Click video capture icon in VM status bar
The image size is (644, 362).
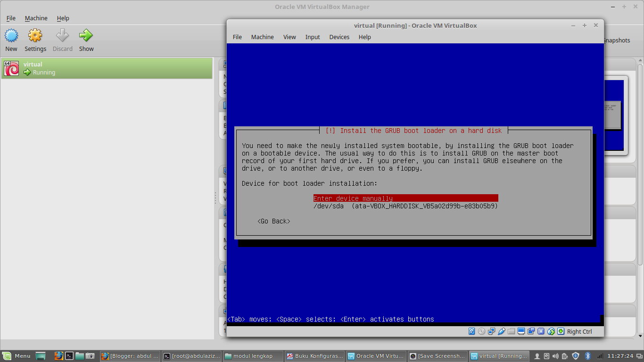pos(531,331)
